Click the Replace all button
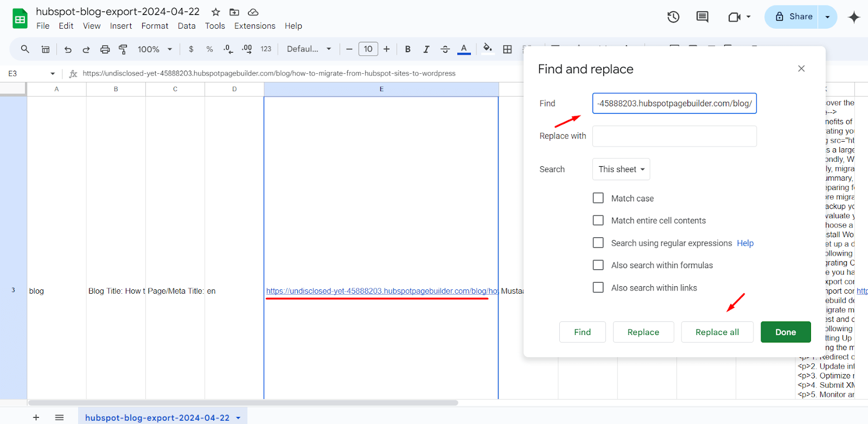This screenshot has height=424, width=868. click(x=717, y=332)
